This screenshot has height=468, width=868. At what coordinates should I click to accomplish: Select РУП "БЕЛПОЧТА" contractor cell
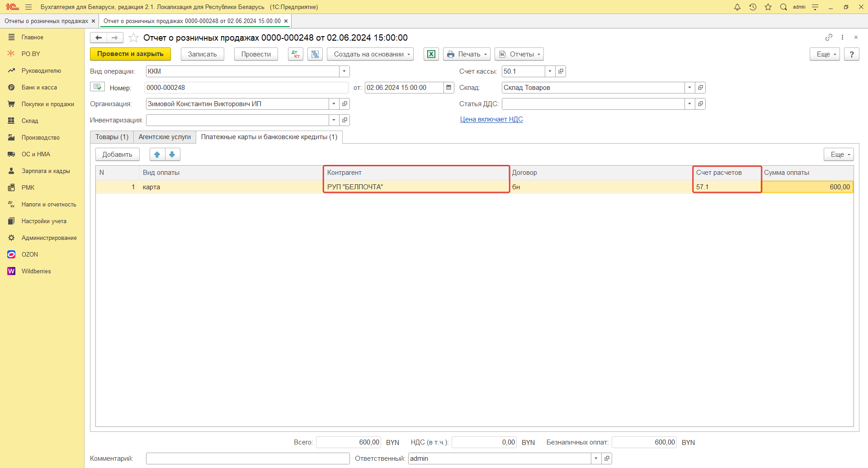click(416, 187)
